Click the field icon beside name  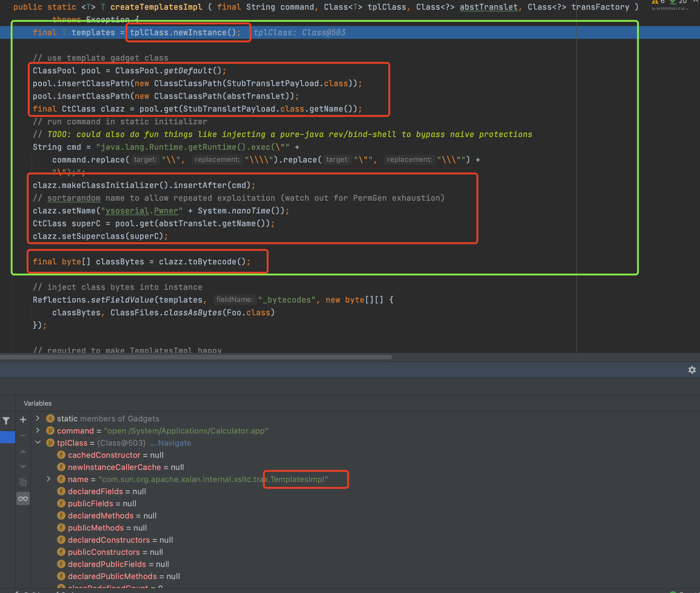[61, 479]
